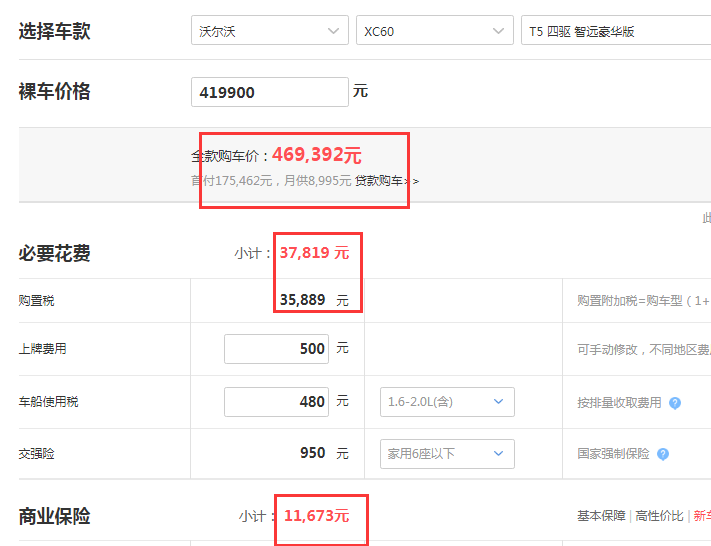Click the 商业保险 subtotal 11,673元
This screenshot has width=711, height=546.
[x=317, y=516]
